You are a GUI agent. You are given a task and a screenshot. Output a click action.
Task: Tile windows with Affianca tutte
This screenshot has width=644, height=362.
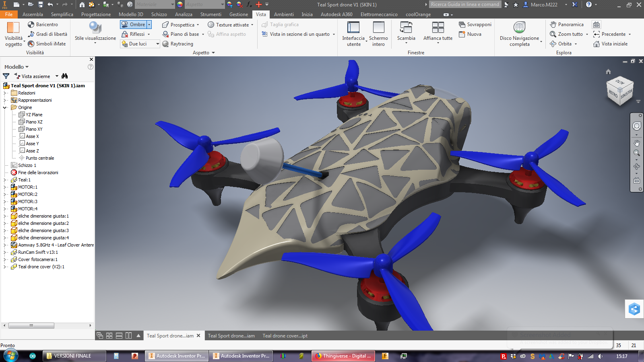point(438,32)
